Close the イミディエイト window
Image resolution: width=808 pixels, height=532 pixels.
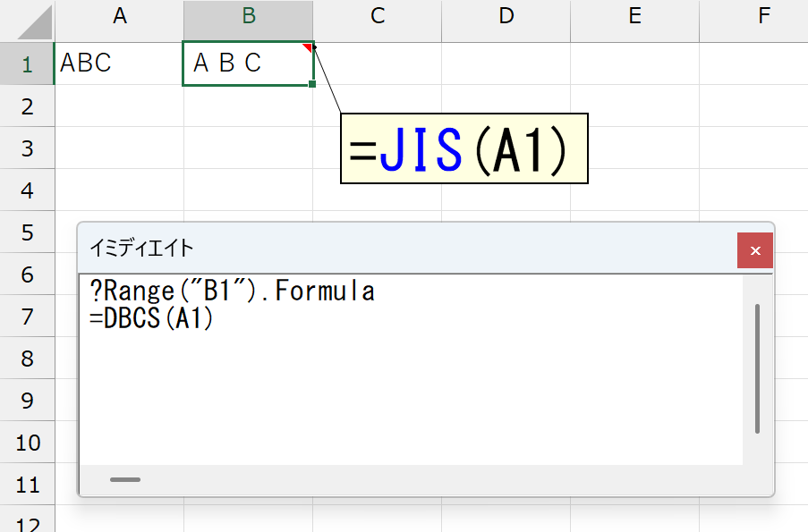click(755, 250)
